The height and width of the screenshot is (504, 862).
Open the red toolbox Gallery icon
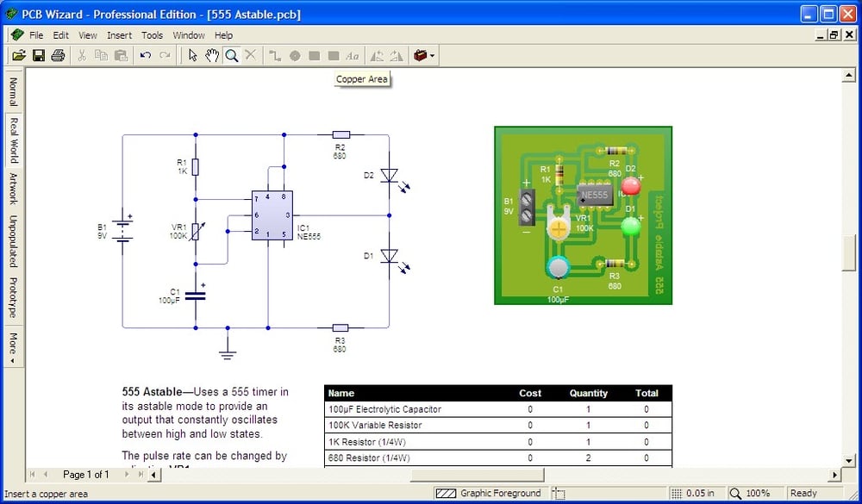pos(420,55)
